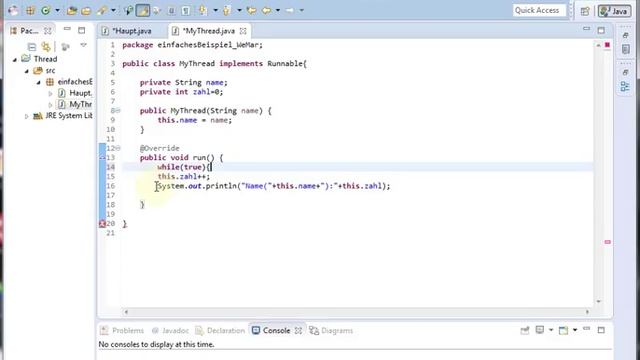This screenshot has height=360, width=640.
Task: Open the Declaration view tab
Action: tap(220, 331)
